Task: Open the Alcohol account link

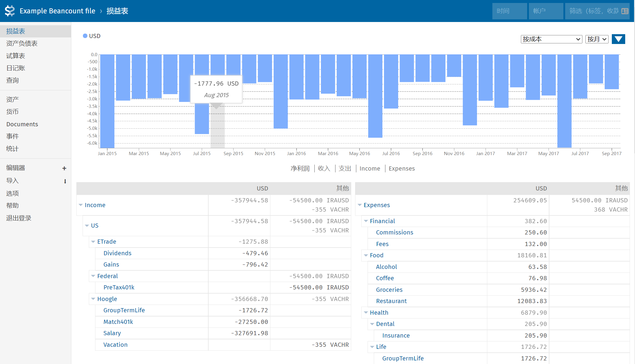Action: [386, 267]
